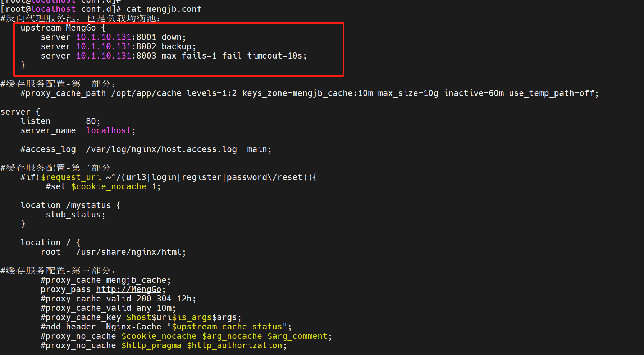644x355 pixels.
Task: Click the listen port 80 value
Action: [x=91, y=121]
